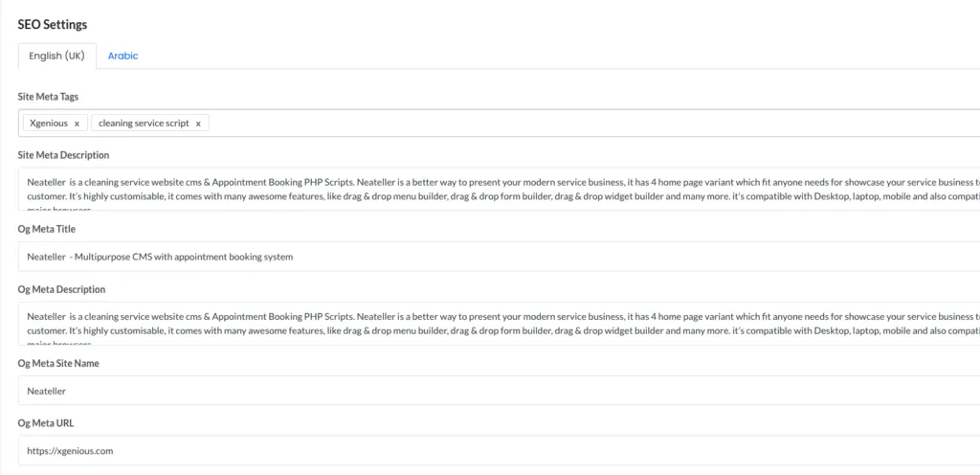Viewport: 980px width, 475px height.
Task: Click the Og Meta Site Name label
Action: click(58, 364)
